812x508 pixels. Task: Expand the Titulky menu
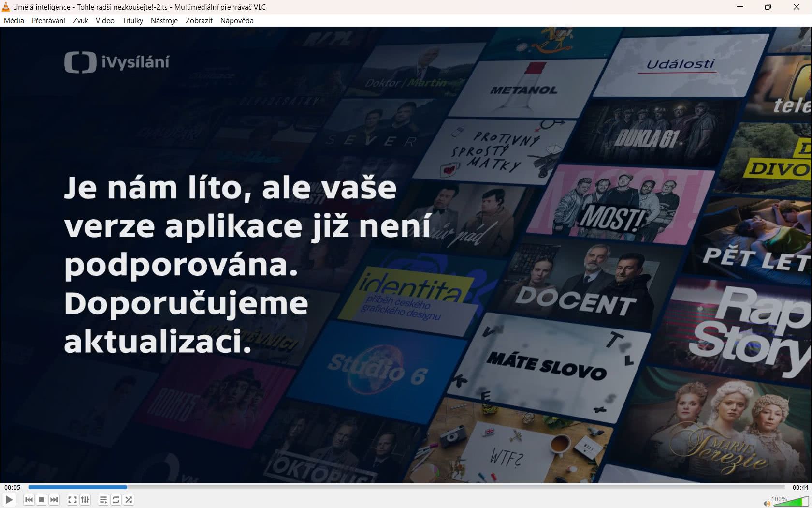click(132, 21)
